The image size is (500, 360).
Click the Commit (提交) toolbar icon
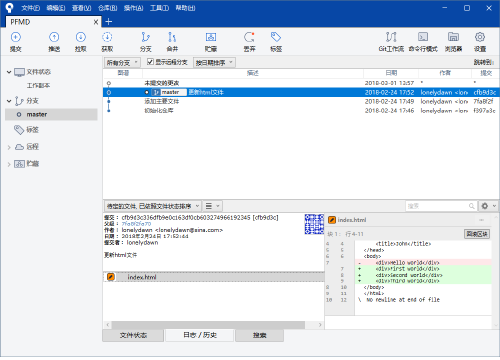[16, 37]
